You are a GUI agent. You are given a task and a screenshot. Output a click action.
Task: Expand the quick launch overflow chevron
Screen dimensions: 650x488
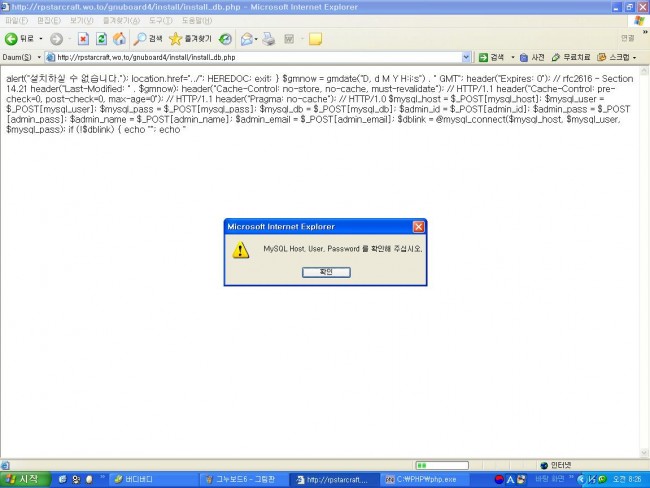pos(102,477)
